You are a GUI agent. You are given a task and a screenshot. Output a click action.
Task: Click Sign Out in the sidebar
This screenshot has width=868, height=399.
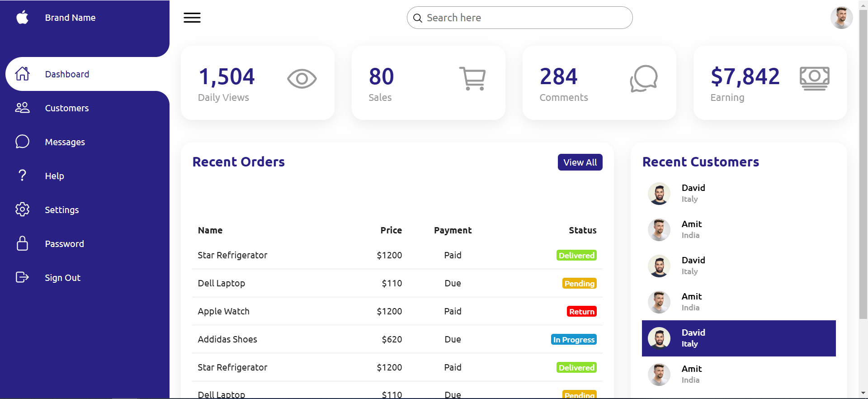coord(62,278)
